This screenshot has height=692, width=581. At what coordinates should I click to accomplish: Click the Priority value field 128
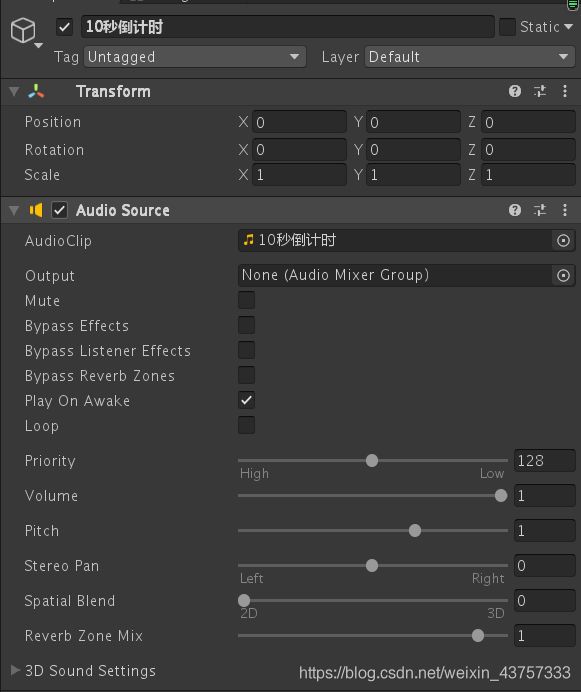coord(544,461)
